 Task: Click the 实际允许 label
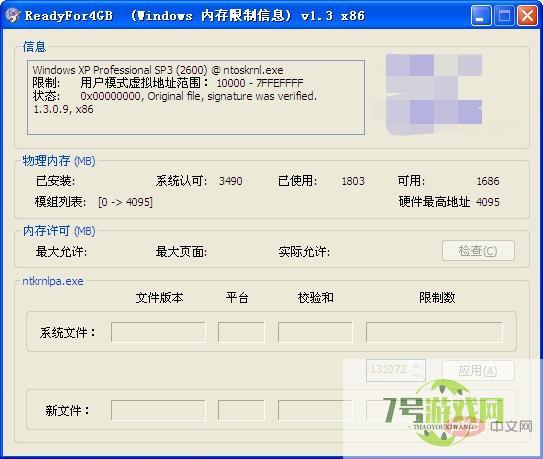(x=304, y=251)
